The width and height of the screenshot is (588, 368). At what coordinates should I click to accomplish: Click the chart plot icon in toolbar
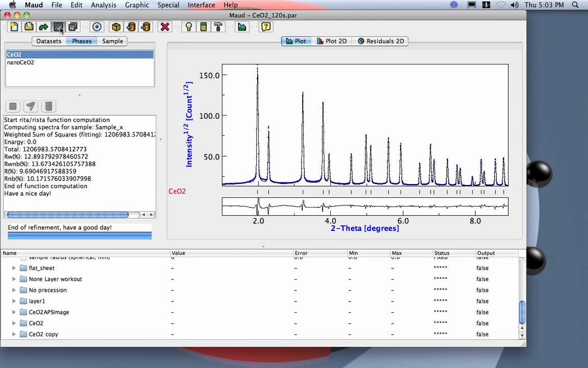pos(242,27)
